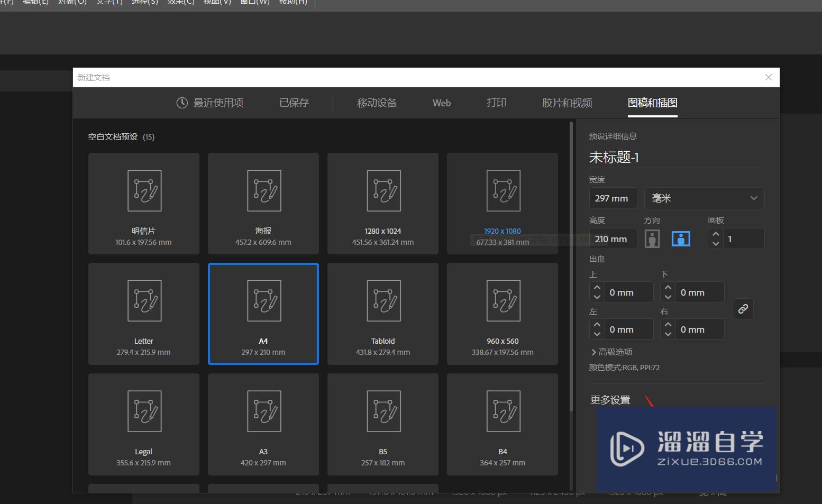The image size is (822, 504).
Task: Increase right bleed 右 value
Action: tap(668, 324)
